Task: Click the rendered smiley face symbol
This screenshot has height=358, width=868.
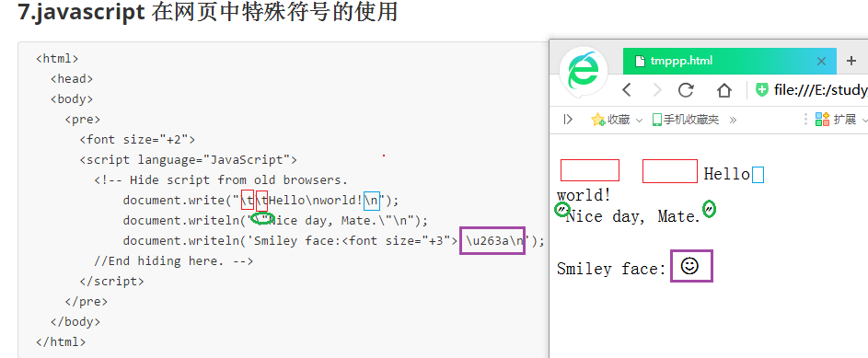Action: pos(689,266)
